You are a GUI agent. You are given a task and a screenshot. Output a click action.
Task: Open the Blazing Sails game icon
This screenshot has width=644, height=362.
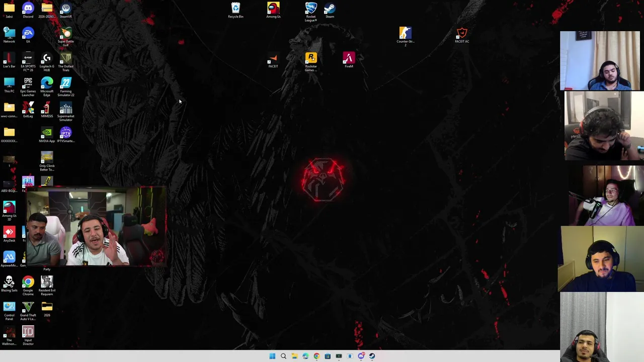point(9,284)
